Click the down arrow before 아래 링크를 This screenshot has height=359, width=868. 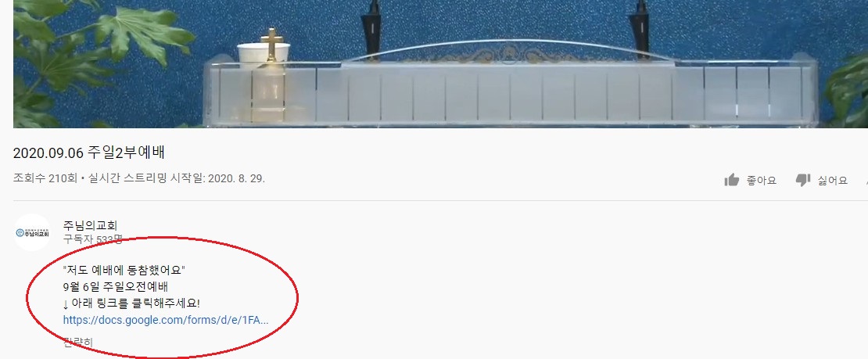(x=66, y=303)
